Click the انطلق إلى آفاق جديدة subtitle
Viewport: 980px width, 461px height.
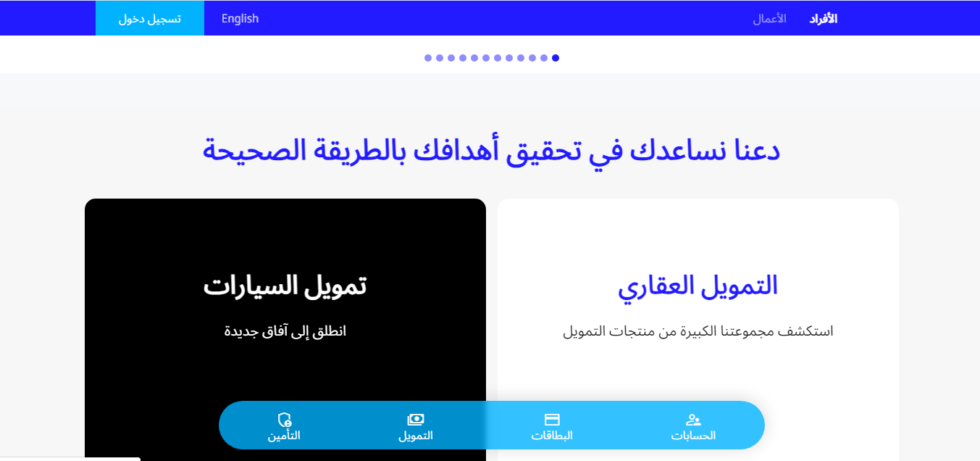pyautogui.click(x=285, y=331)
